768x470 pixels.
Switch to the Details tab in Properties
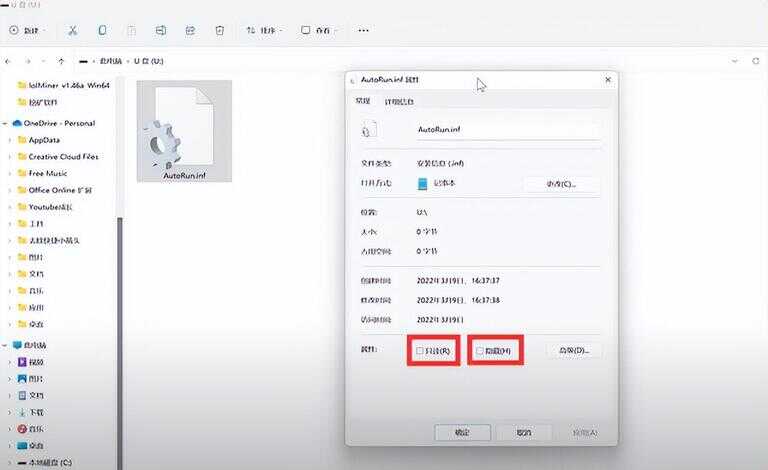[x=399, y=101]
